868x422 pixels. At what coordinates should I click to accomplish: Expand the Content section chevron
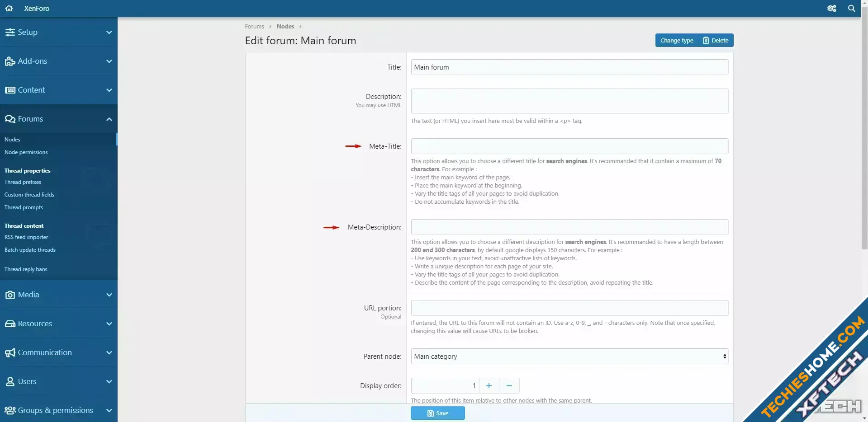[109, 90]
